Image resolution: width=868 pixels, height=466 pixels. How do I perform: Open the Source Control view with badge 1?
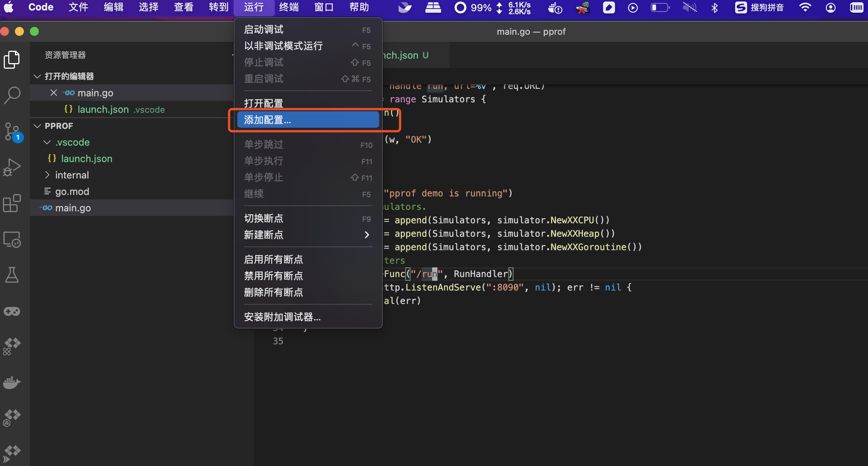click(x=12, y=131)
